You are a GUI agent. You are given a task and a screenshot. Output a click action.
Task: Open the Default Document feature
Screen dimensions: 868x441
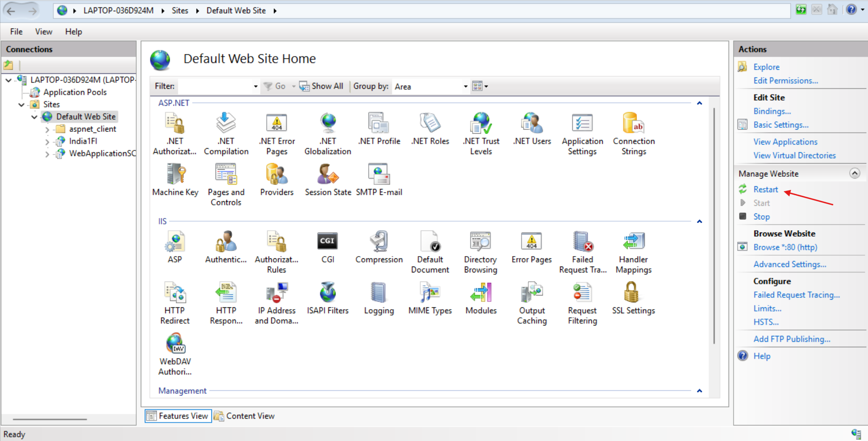[x=430, y=252]
